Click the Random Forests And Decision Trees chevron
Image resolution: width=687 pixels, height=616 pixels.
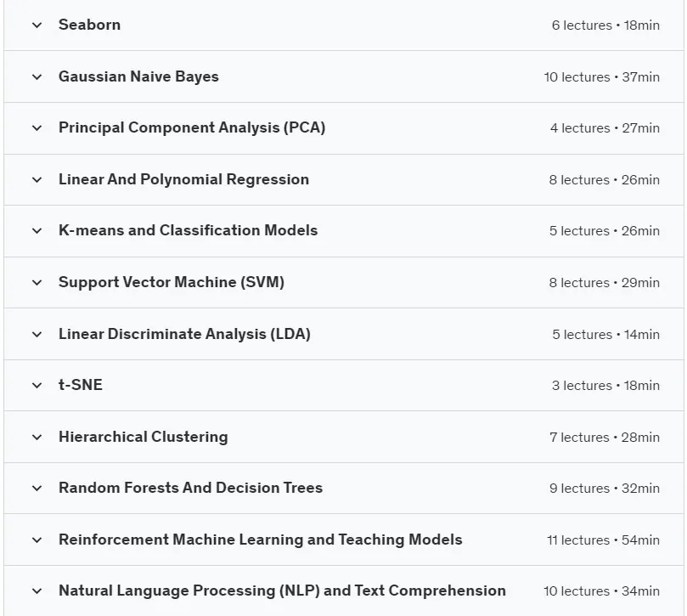[37, 489]
